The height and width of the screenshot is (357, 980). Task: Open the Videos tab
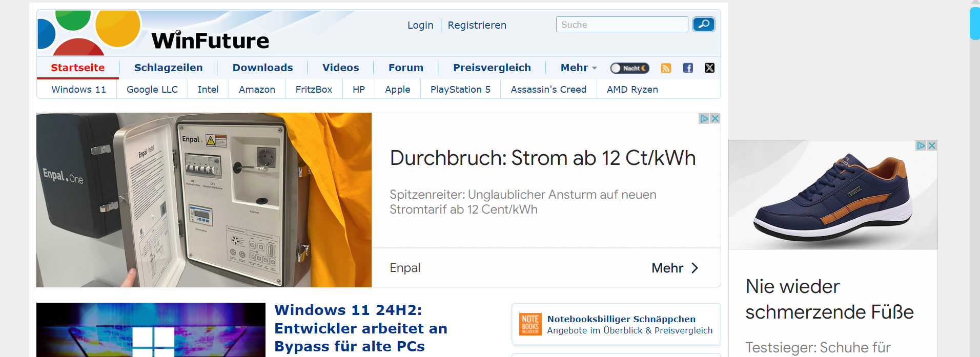pyautogui.click(x=340, y=68)
